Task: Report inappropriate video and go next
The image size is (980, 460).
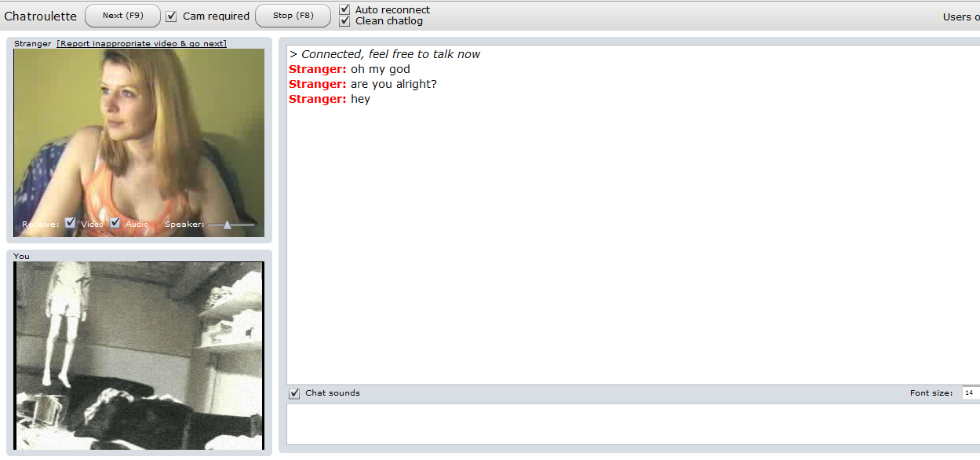Action: click(x=142, y=44)
